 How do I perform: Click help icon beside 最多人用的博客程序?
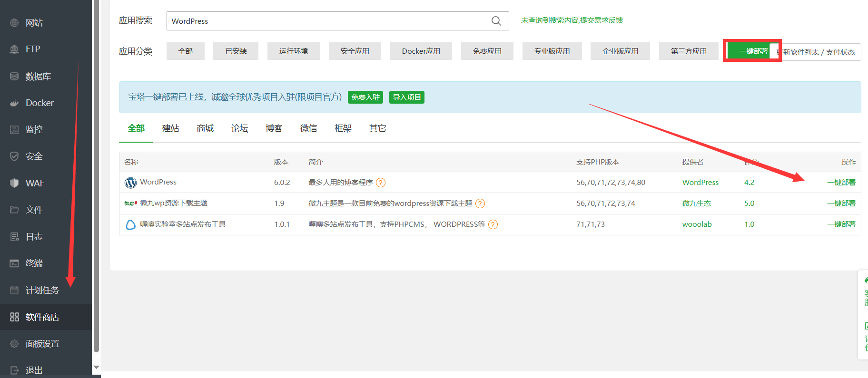coord(381,183)
